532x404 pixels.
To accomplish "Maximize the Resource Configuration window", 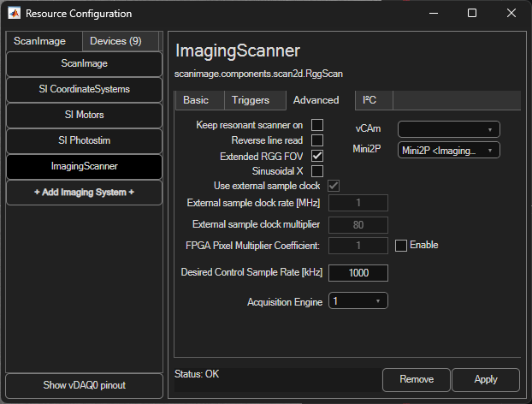I will click(x=472, y=13).
